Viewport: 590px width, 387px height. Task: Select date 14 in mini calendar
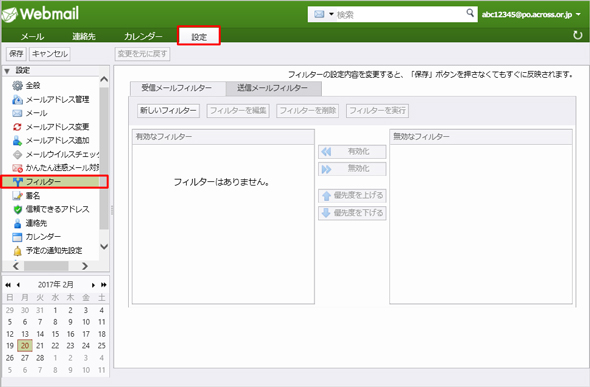pos(40,334)
